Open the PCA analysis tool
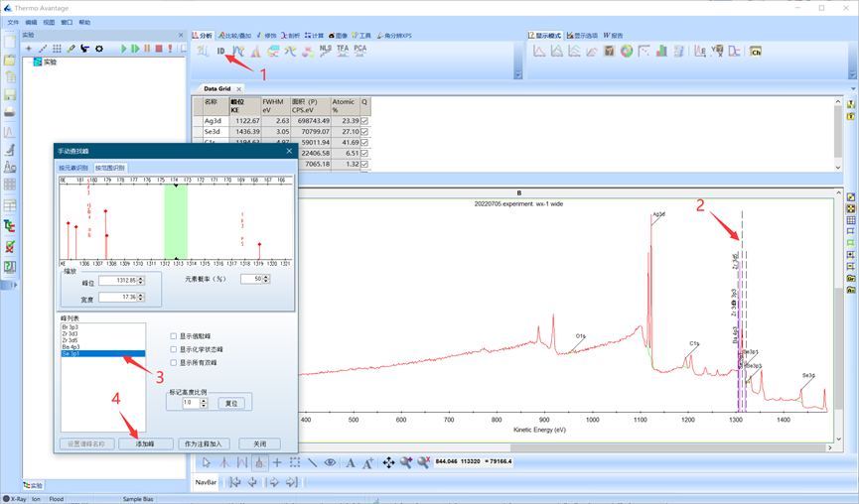Image resolution: width=859 pixels, height=504 pixels. click(359, 50)
